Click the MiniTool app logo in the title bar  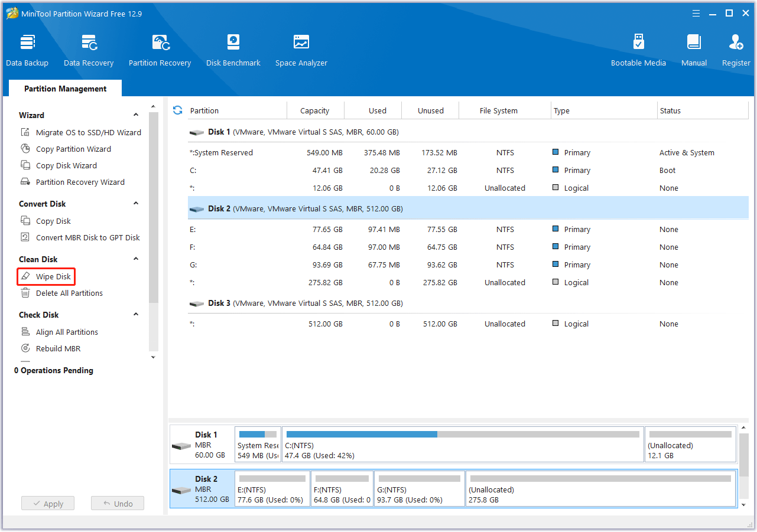tap(12, 13)
